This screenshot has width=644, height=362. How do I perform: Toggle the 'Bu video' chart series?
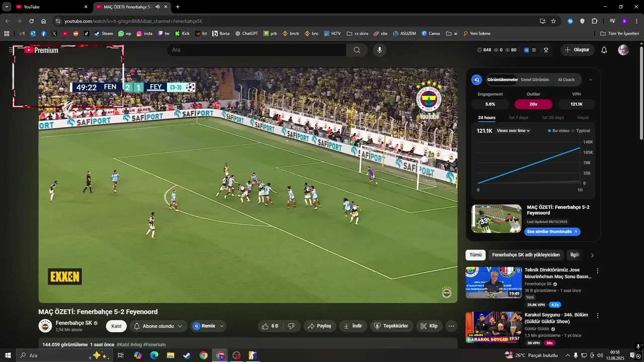pos(558,131)
